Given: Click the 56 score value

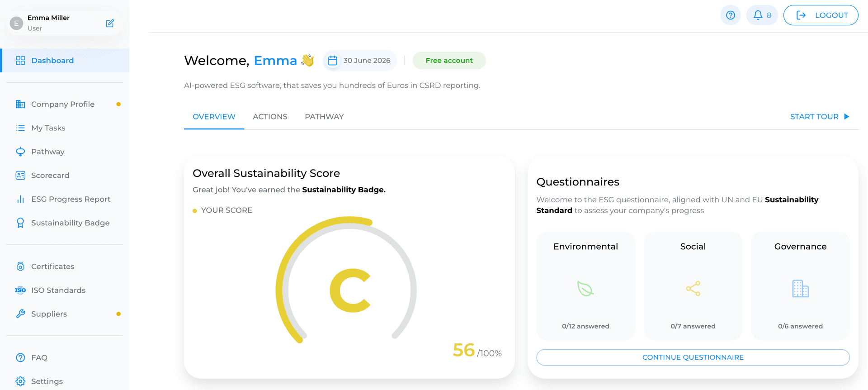Looking at the screenshot, I should point(464,350).
